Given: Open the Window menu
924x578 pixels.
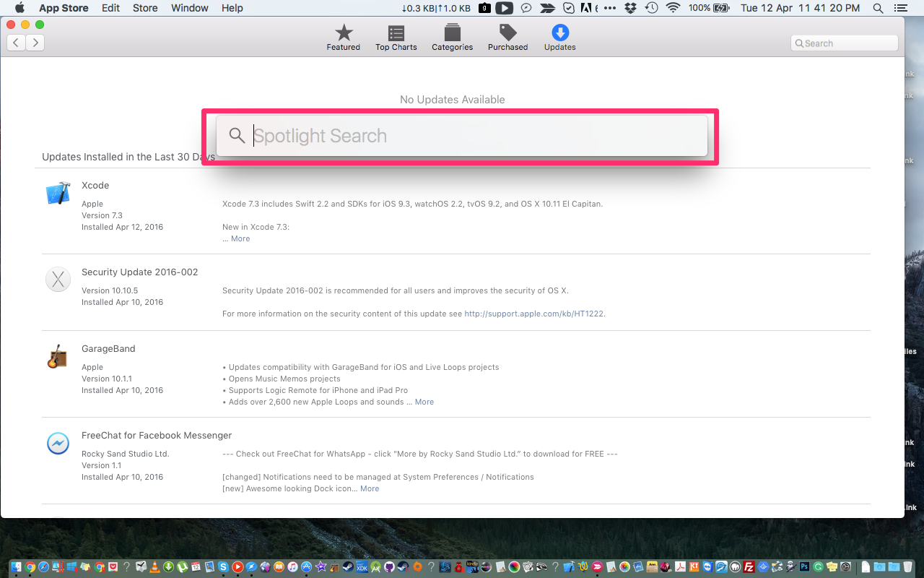Looking at the screenshot, I should (190, 8).
